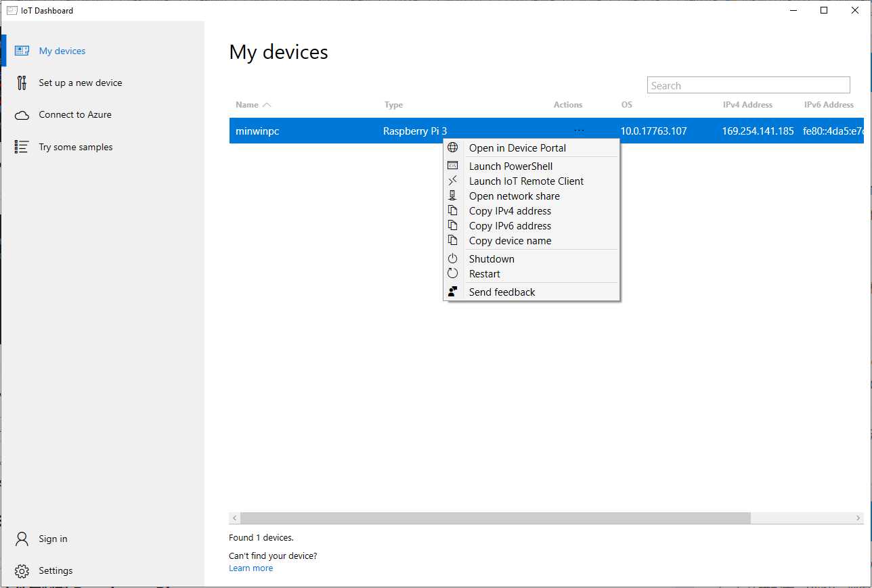Click the horizontal scrollbar left arrow
872x588 pixels.
(x=235, y=518)
